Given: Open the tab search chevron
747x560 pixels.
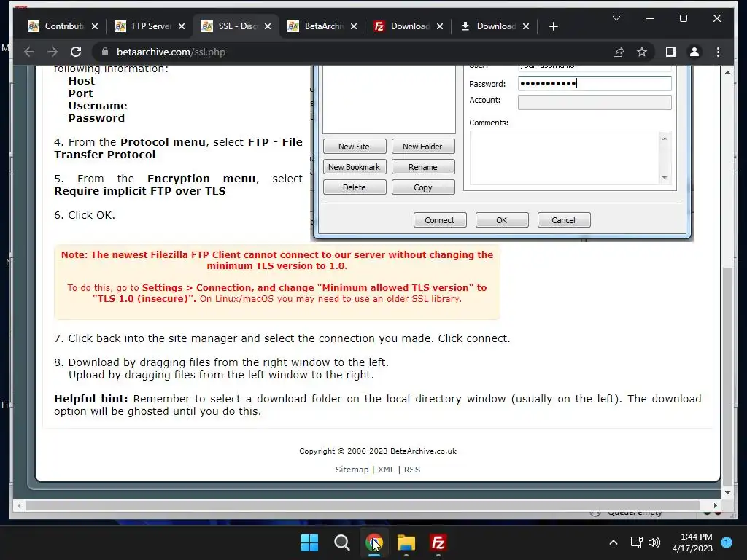Looking at the screenshot, I should coord(616,18).
